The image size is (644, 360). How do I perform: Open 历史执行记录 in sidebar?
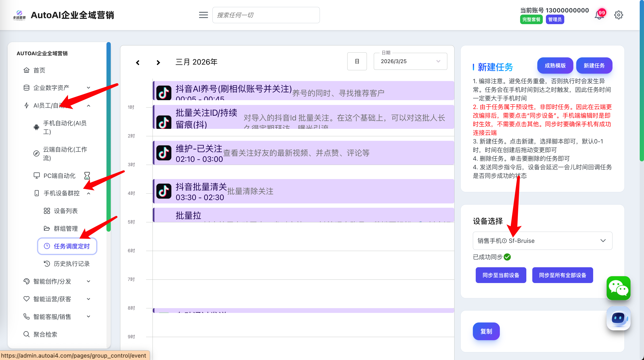click(72, 264)
